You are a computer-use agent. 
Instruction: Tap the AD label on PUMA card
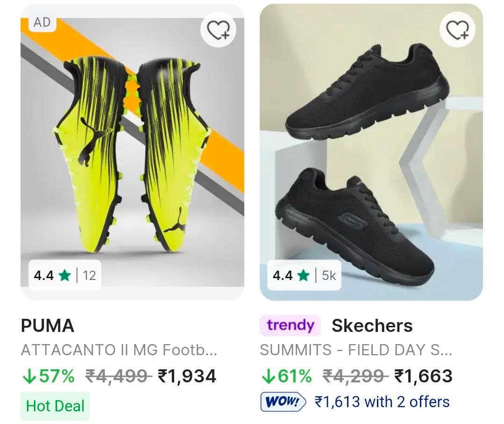pos(42,22)
